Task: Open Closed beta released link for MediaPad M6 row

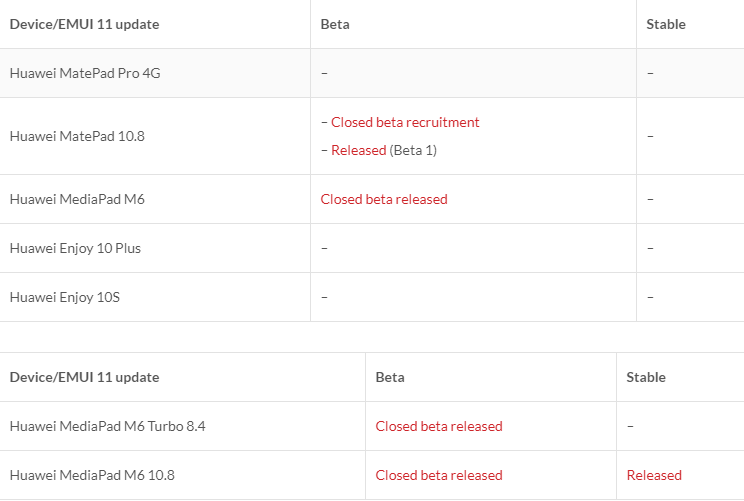Action: click(384, 199)
